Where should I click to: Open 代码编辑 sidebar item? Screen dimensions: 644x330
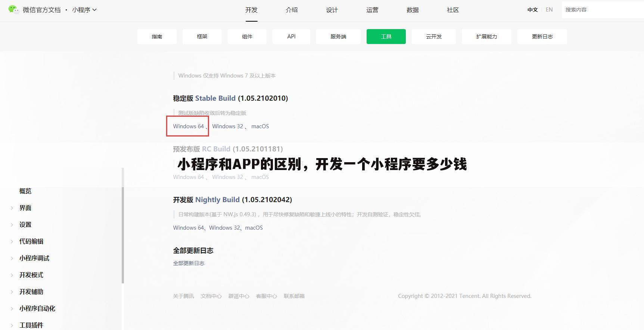pyautogui.click(x=31, y=242)
